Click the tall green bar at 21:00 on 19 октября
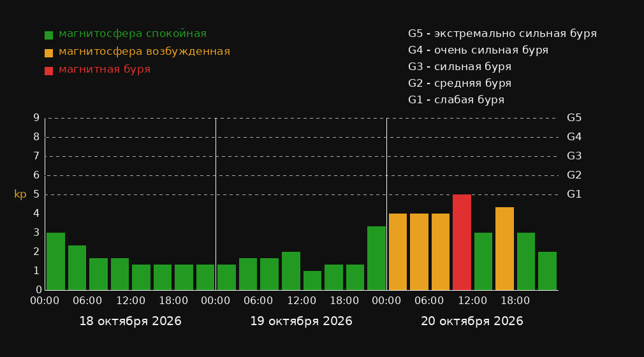 [377, 258]
